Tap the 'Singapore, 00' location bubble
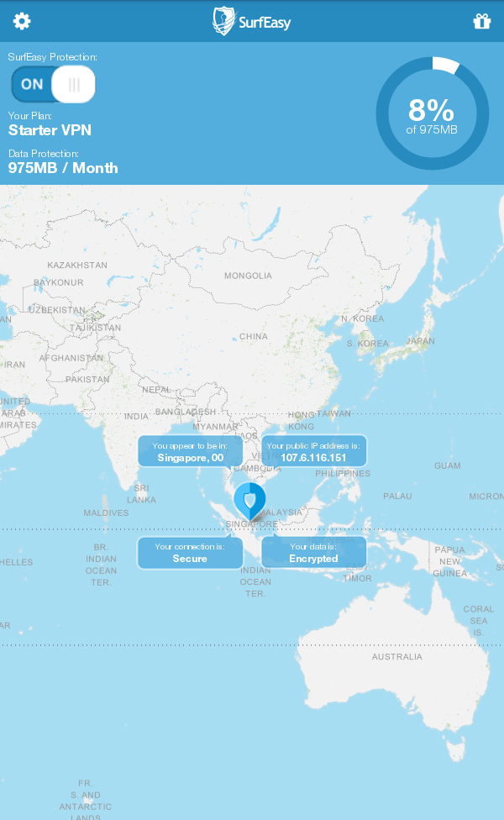504x820 pixels. pos(191,451)
